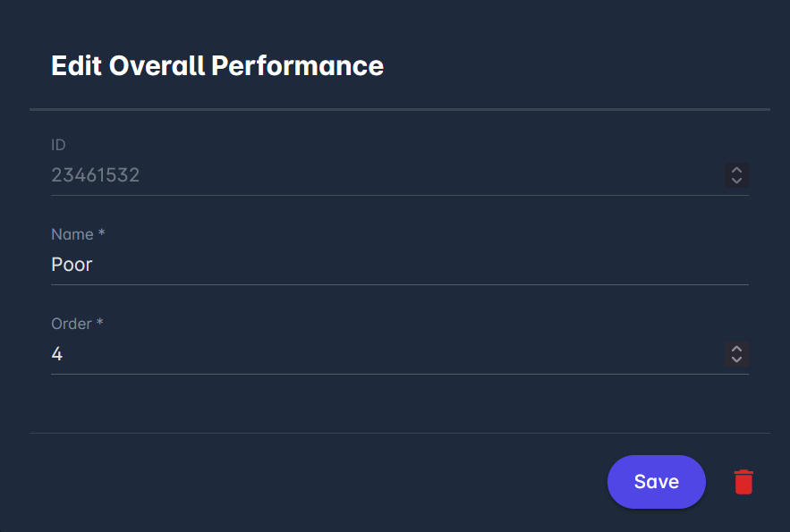Place cursor in the text "Poor"

point(72,265)
